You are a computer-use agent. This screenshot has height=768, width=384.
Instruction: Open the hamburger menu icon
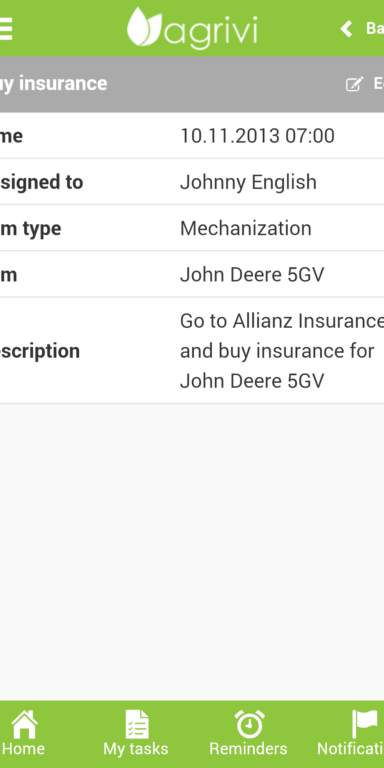pos(5,29)
